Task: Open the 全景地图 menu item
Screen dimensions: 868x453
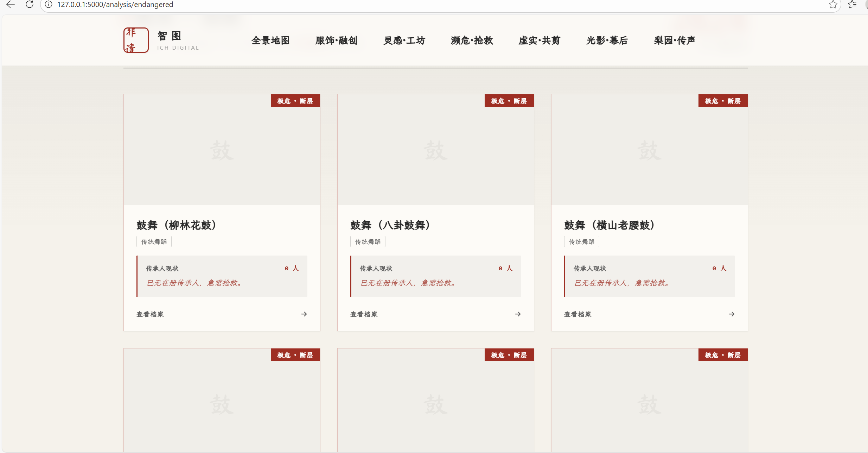Action: click(x=270, y=40)
